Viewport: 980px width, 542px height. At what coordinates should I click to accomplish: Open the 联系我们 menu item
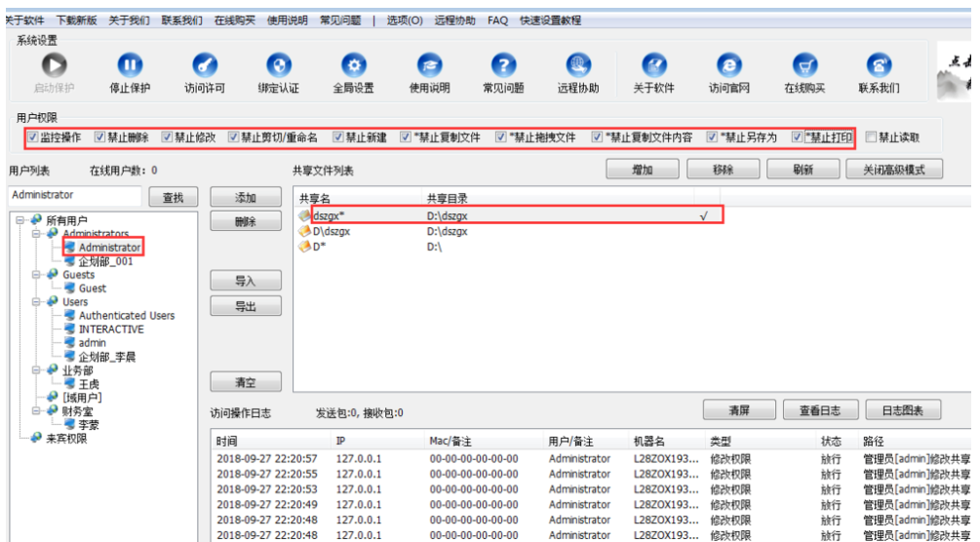point(182,20)
